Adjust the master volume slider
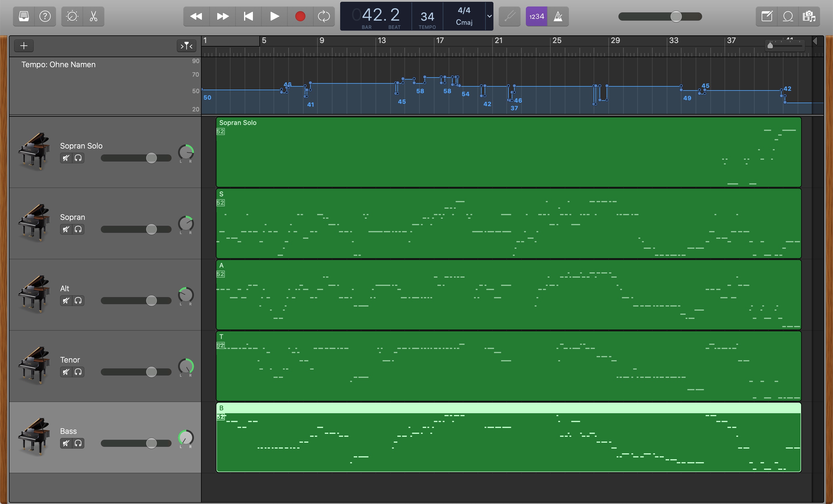833x504 pixels. 676,16
